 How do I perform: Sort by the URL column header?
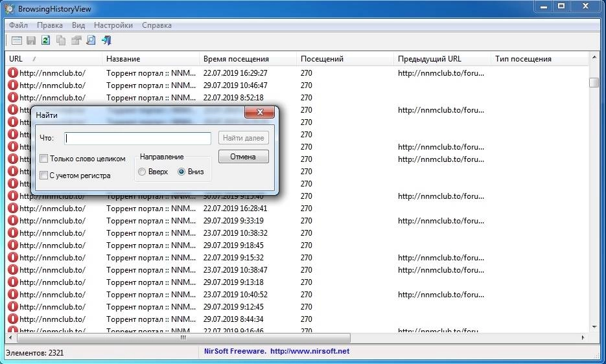tap(53, 59)
